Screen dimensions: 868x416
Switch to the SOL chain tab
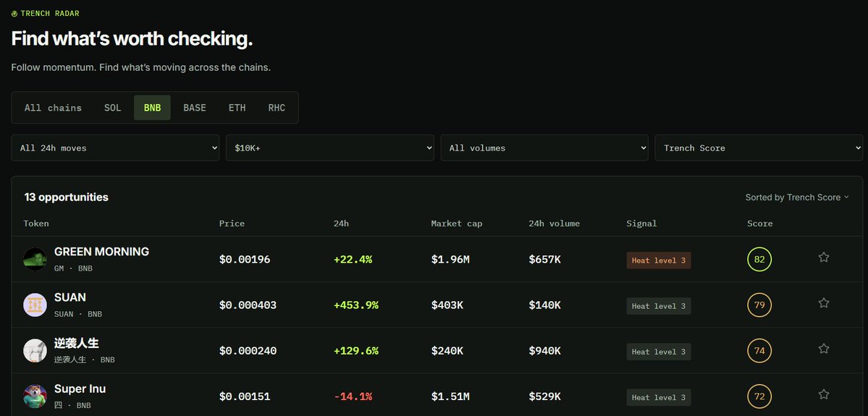click(x=112, y=108)
